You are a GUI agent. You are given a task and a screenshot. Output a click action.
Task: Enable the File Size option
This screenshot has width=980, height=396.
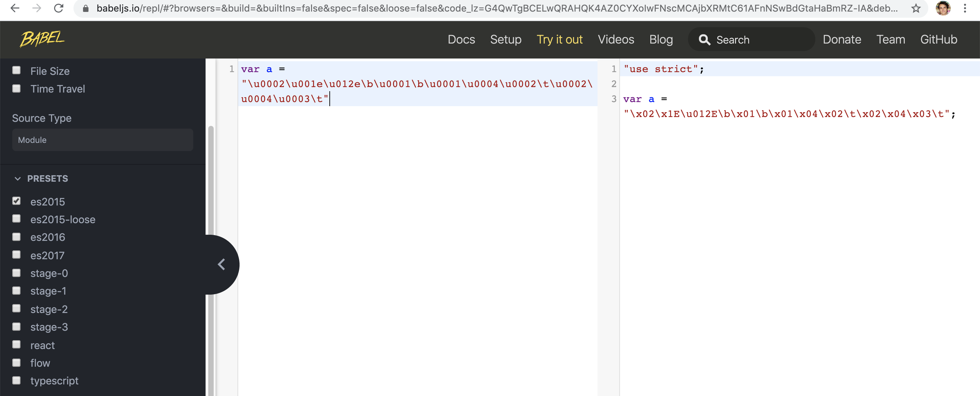pos(16,70)
